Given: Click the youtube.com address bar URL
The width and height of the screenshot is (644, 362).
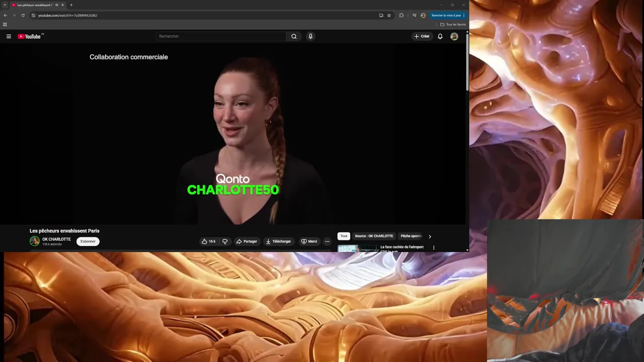Looking at the screenshot, I should point(67,16).
